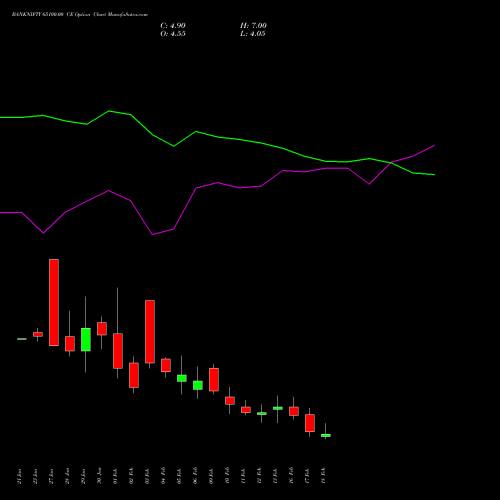Click the red candle for 16 Feb
Viewport: 500px width, 500px height.
point(294,411)
